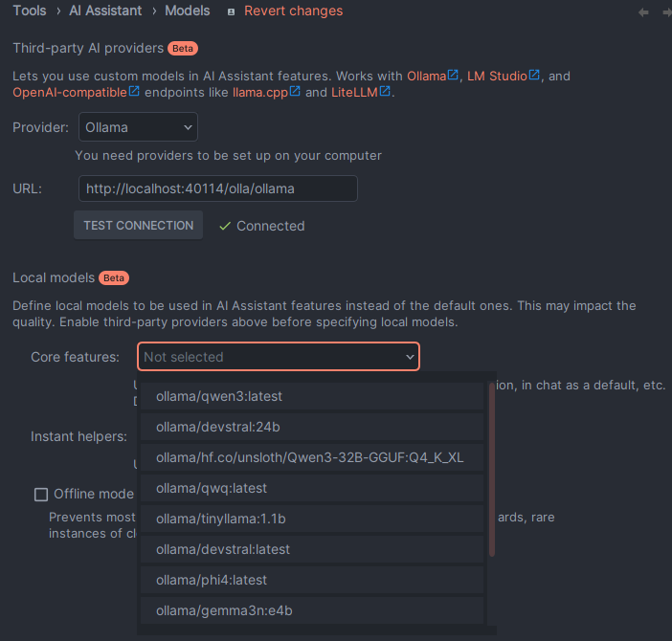Click the back navigation arrow
This screenshot has width=672, height=641.
click(x=643, y=12)
